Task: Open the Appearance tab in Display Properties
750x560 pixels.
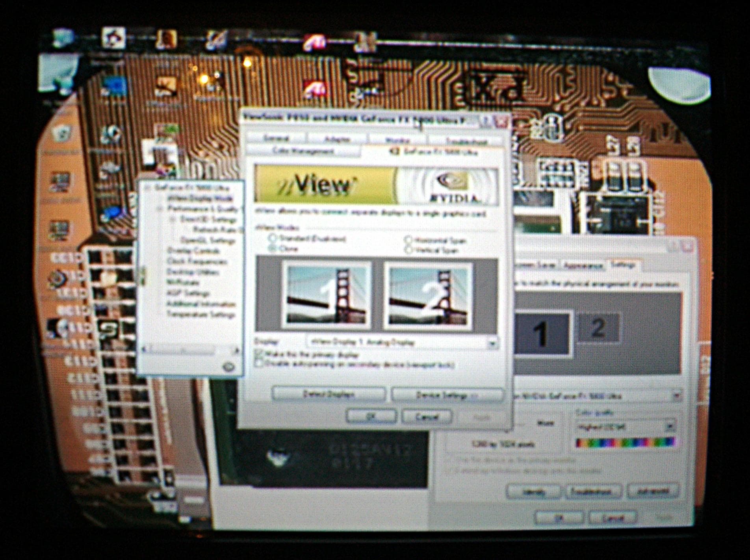Action: click(583, 265)
